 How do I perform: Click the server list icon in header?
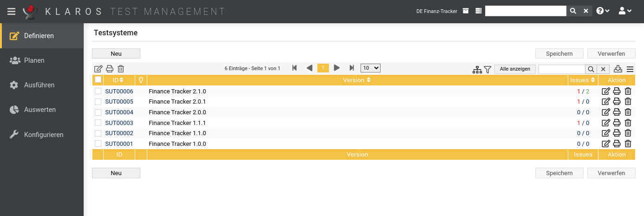pos(479,11)
